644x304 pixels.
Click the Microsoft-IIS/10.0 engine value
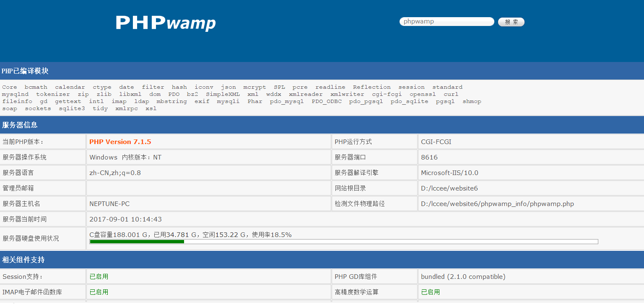pyautogui.click(x=449, y=173)
